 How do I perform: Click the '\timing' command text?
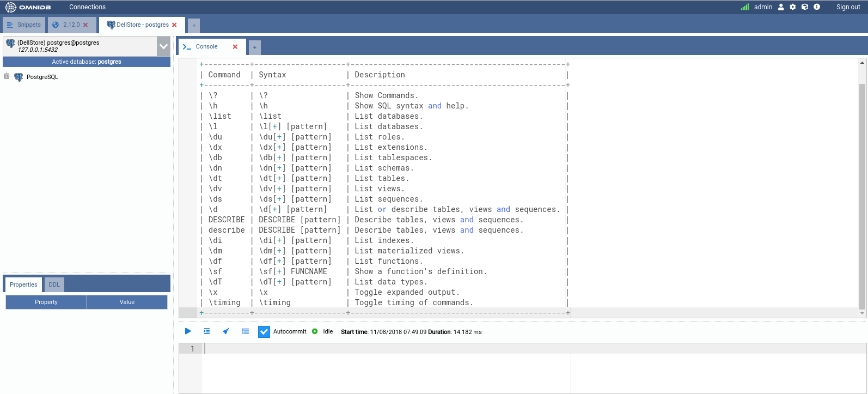click(x=224, y=303)
